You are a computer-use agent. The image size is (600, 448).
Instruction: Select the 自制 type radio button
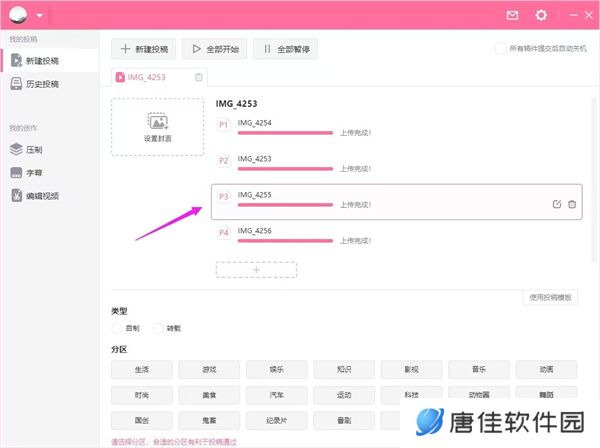coord(116,328)
